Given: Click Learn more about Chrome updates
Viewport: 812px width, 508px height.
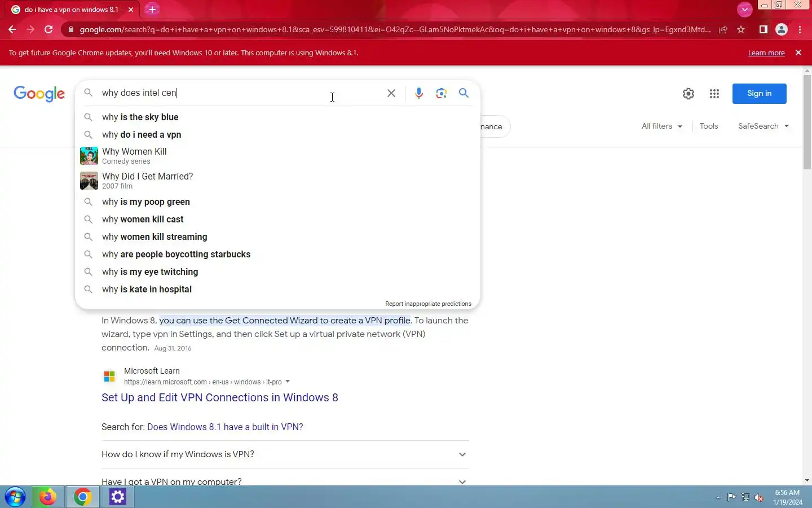Looking at the screenshot, I should click(x=766, y=53).
